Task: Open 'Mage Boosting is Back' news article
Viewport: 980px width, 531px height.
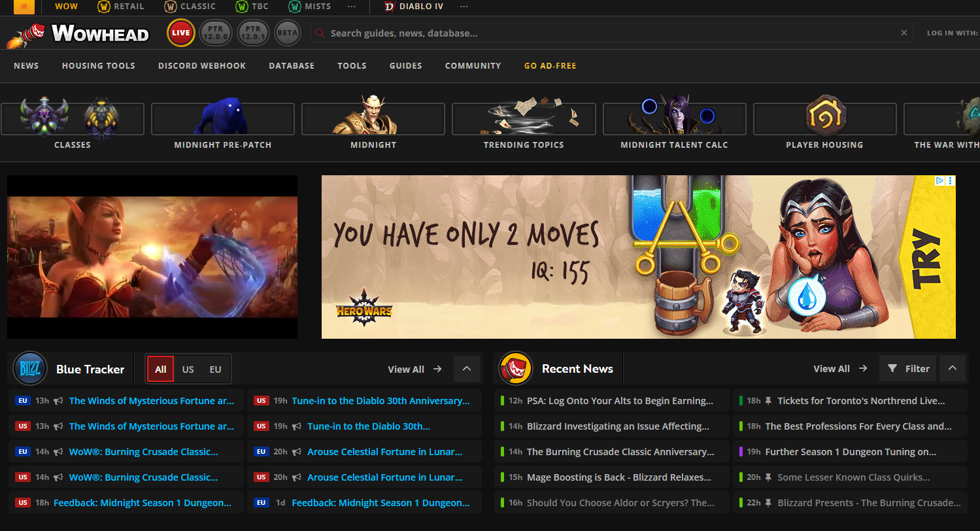Action: [x=619, y=477]
